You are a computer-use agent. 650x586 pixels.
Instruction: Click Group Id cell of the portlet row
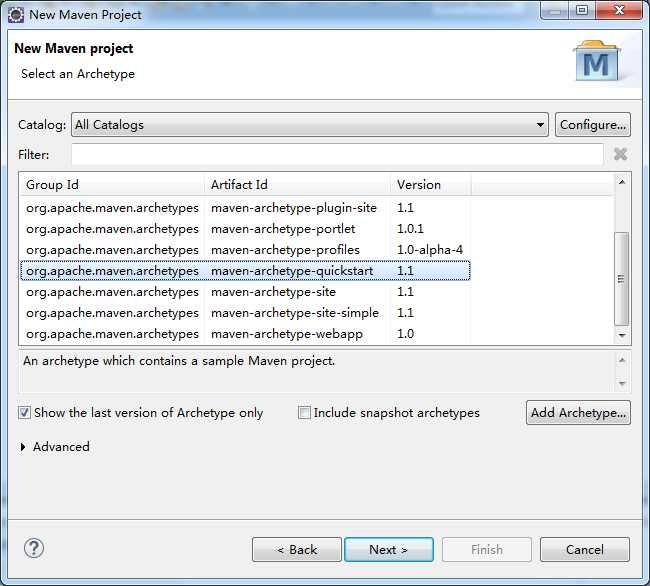tap(112, 229)
